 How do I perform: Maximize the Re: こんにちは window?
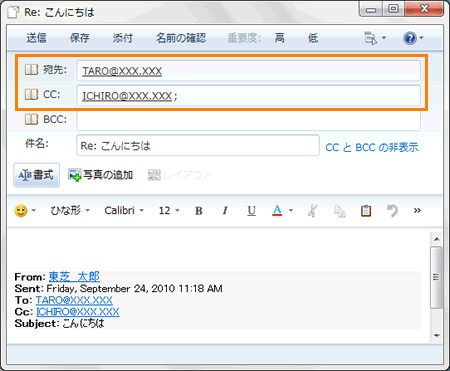click(393, 9)
